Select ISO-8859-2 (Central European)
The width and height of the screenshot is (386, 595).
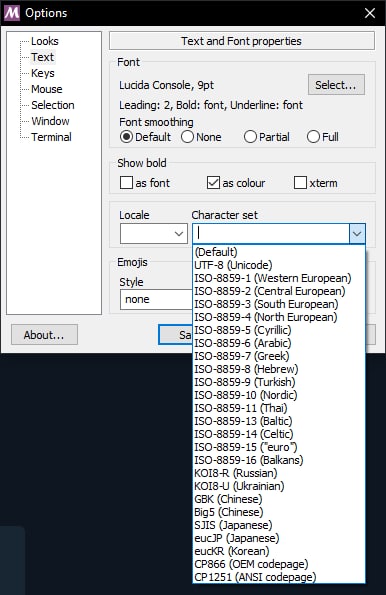click(279, 291)
